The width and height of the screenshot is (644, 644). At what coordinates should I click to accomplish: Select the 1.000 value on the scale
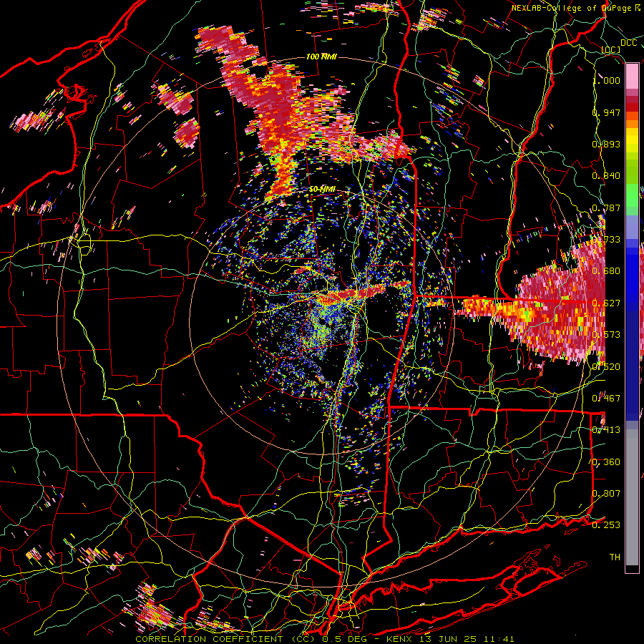[x=607, y=80]
